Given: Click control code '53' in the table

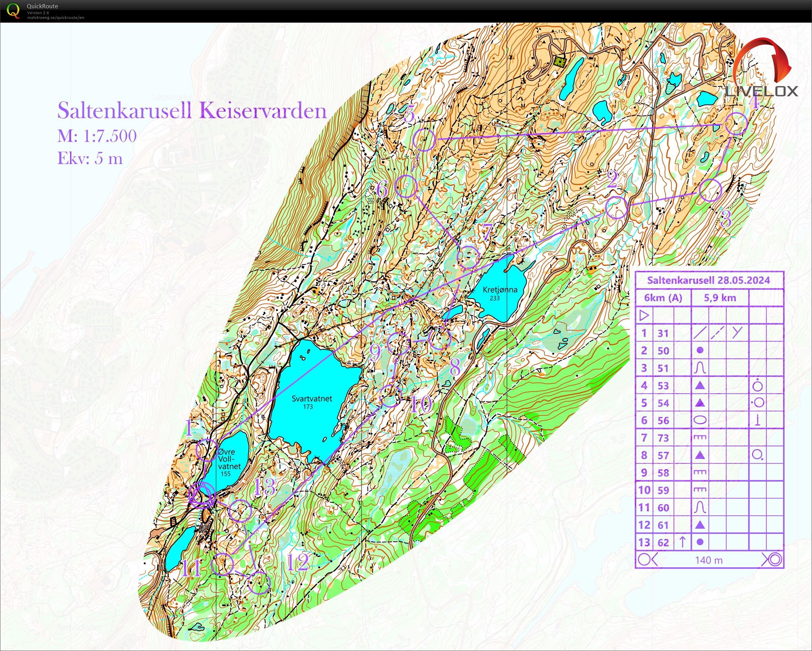Looking at the screenshot, I should tap(663, 386).
